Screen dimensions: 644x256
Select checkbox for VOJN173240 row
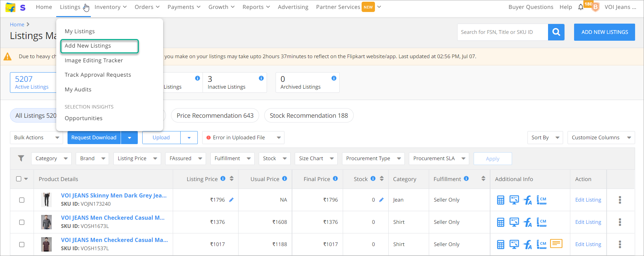[x=22, y=200]
